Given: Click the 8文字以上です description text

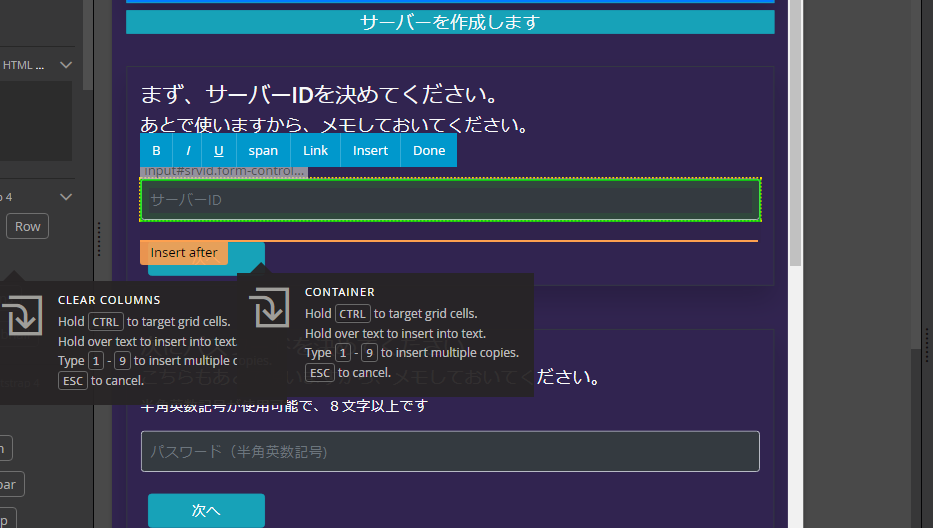Looking at the screenshot, I should (284, 406).
